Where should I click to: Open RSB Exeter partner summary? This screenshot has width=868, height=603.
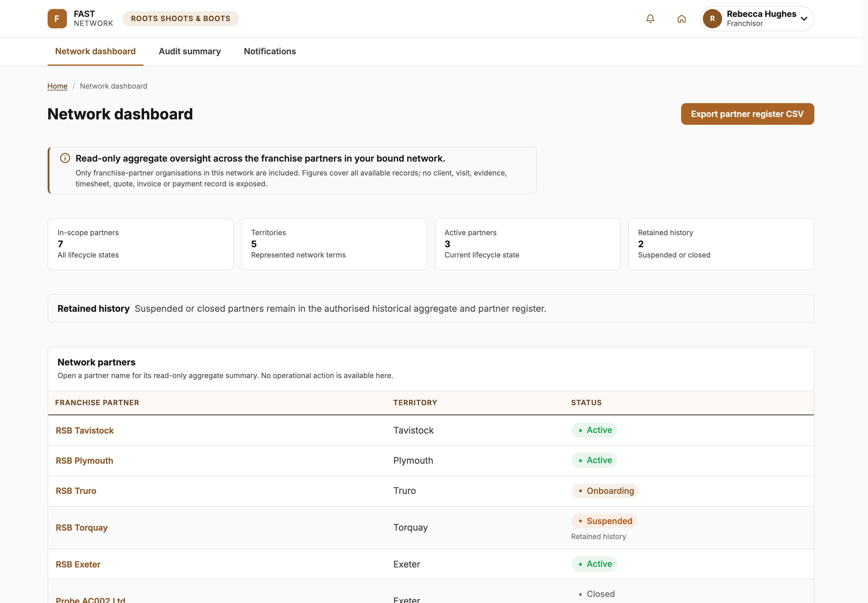click(78, 564)
